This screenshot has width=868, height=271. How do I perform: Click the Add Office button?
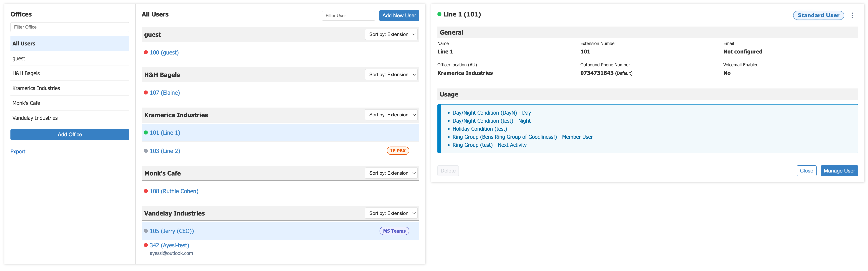point(70,134)
